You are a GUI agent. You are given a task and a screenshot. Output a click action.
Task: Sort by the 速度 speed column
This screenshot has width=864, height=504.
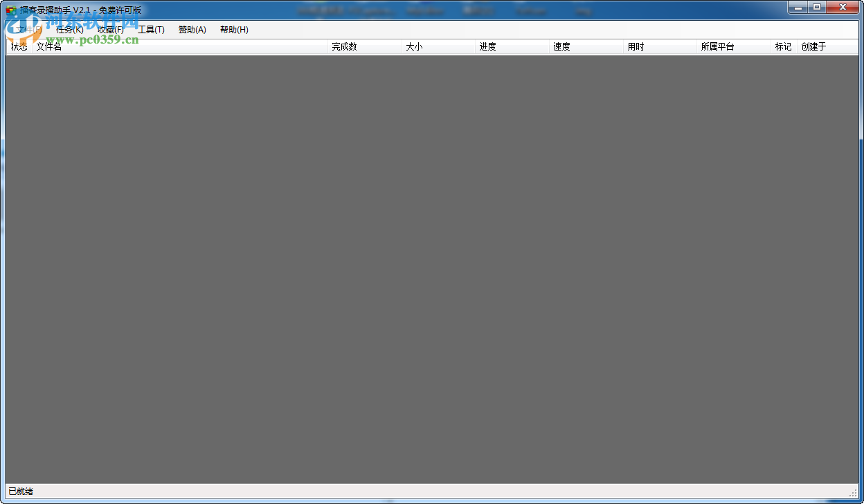[x=562, y=46]
